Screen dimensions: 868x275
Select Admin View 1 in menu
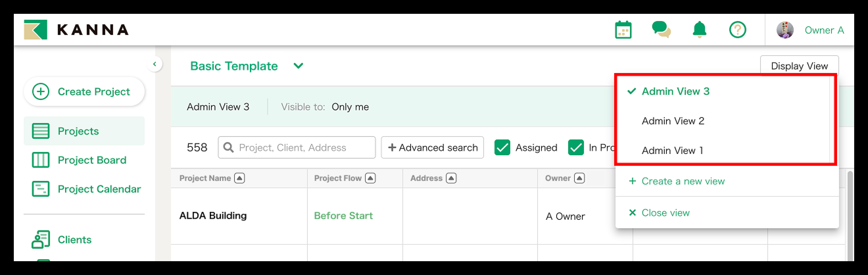pos(672,151)
